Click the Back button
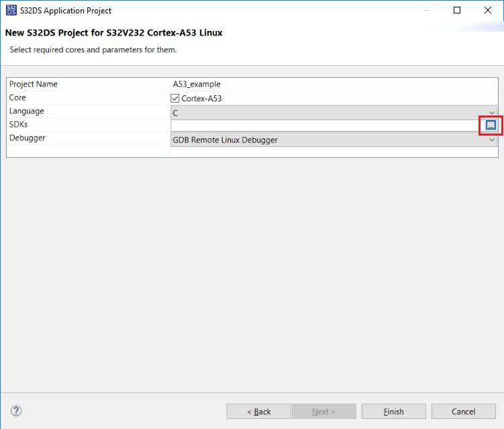The height and width of the screenshot is (429, 504). (x=259, y=412)
